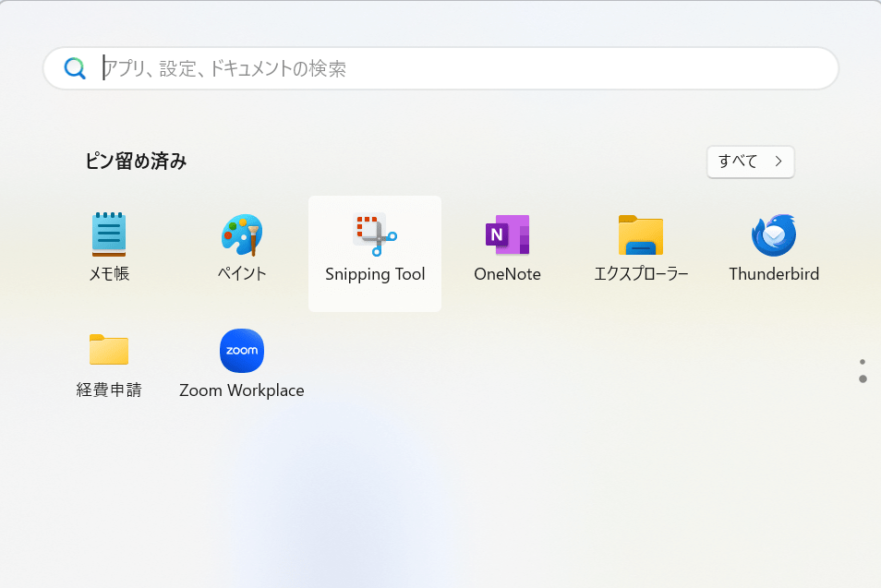Click the search magnifier icon
Screen dimensions: 881x588
75,68
